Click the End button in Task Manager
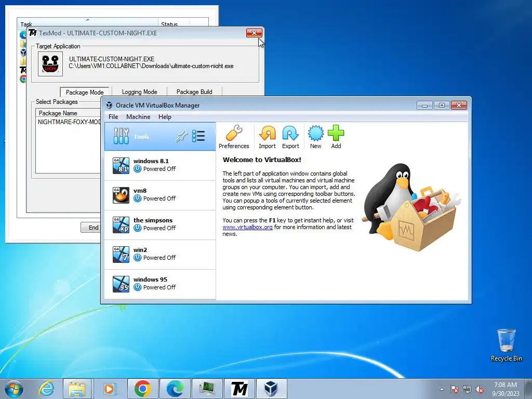Image resolution: width=532 pixels, height=399 pixels. (x=90, y=228)
